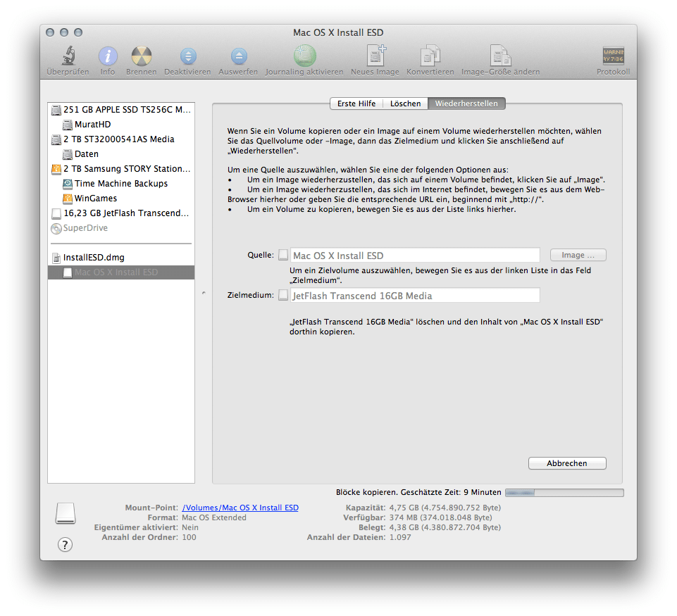Screen dimensions: 677x616
Task: Select the Time Machine Backups volume
Action: coord(121,183)
